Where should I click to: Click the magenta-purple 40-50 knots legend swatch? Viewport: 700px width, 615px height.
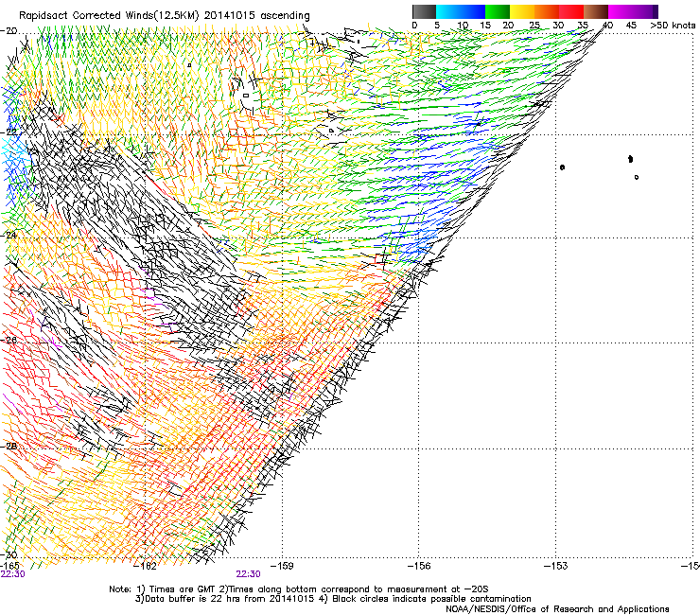[633, 11]
